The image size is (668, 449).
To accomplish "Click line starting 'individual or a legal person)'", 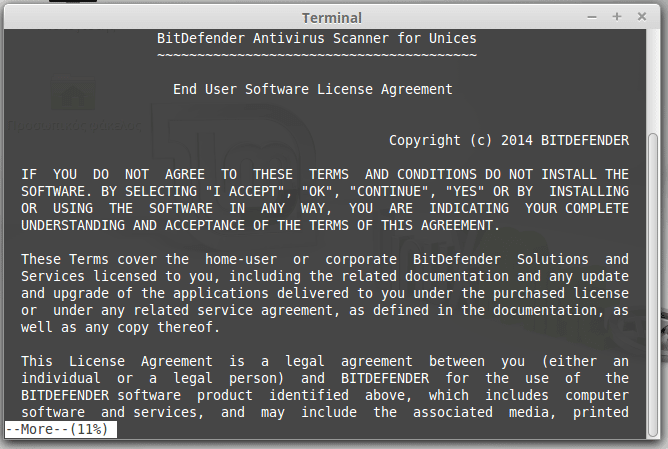I will pyautogui.click(x=325, y=379).
